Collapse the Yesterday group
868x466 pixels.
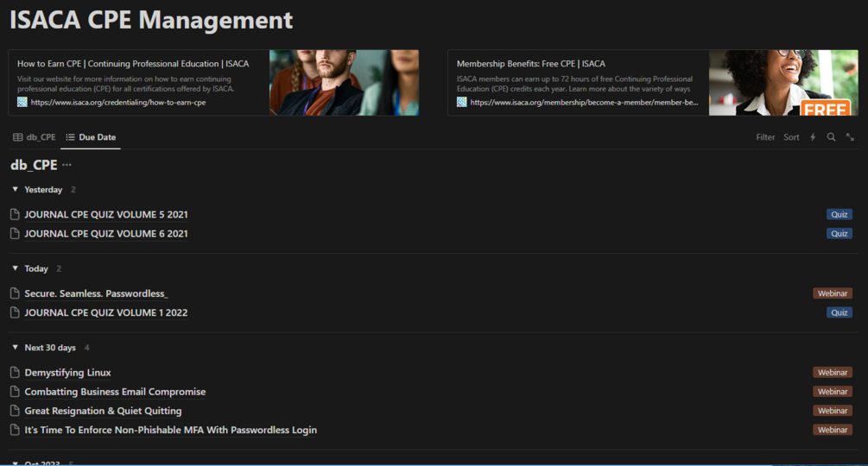pyautogui.click(x=15, y=189)
